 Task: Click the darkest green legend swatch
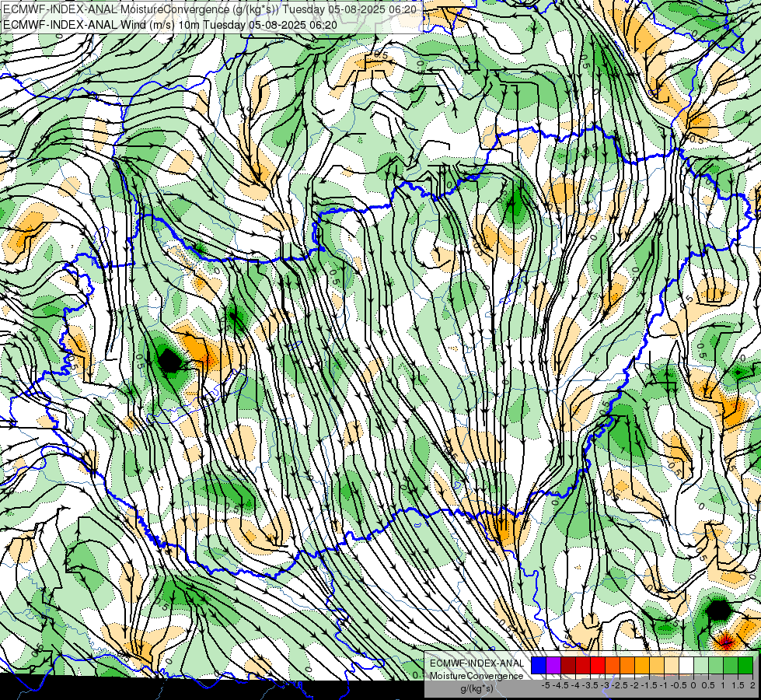tap(745, 665)
